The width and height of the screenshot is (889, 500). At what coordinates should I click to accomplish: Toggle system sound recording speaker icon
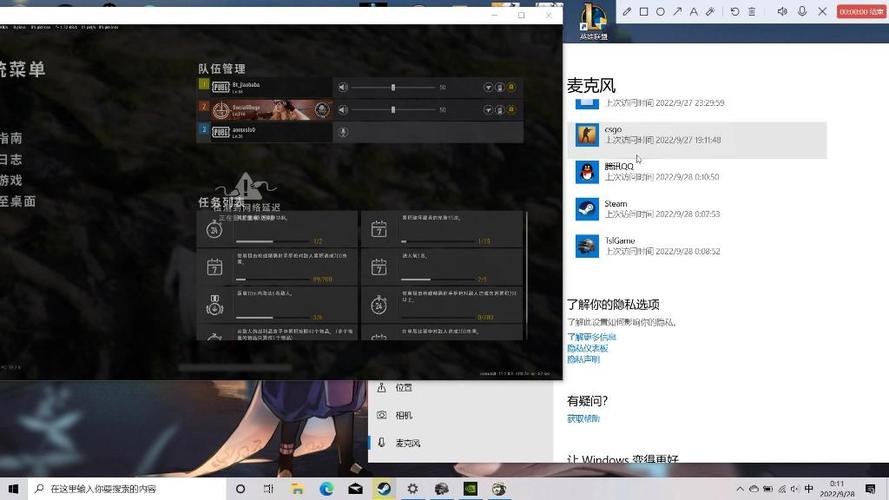(x=782, y=11)
